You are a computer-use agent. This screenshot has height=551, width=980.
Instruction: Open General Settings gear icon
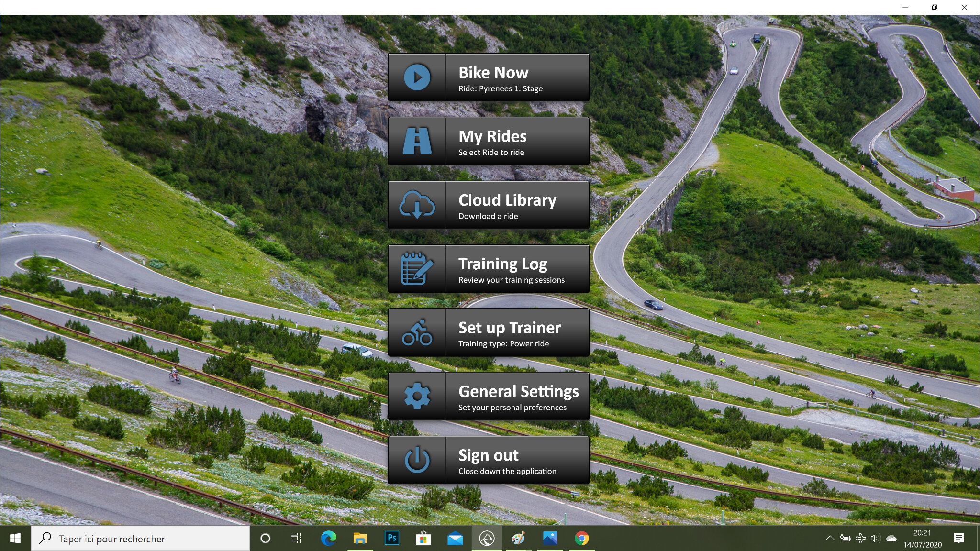[x=417, y=396]
